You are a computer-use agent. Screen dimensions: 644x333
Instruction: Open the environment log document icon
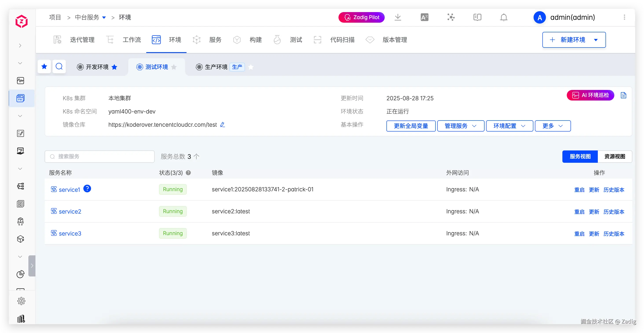click(623, 95)
